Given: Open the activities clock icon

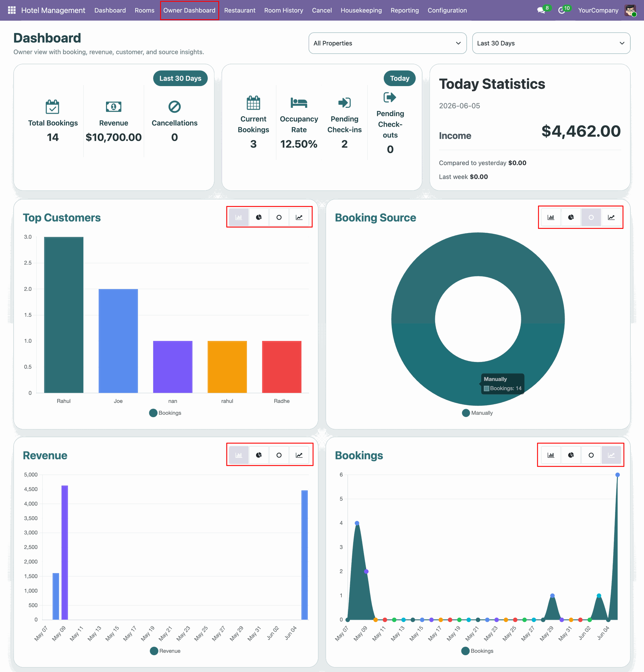Looking at the screenshot, I should click(562, 10).
